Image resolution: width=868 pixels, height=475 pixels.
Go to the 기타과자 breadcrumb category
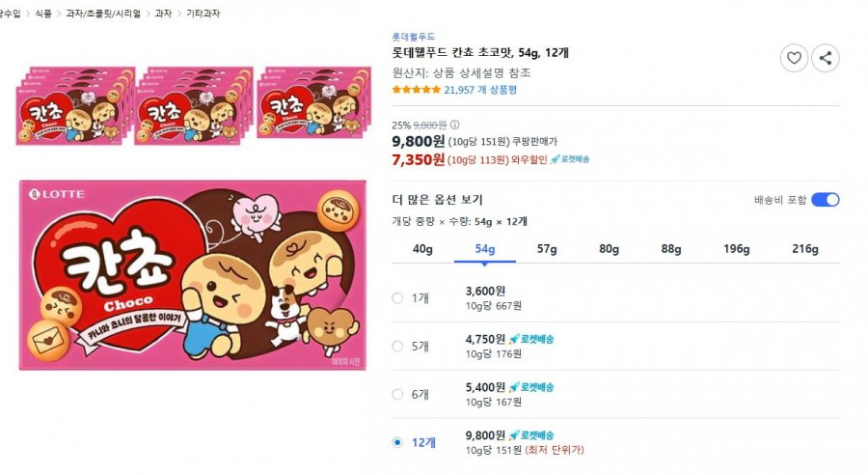203,14
